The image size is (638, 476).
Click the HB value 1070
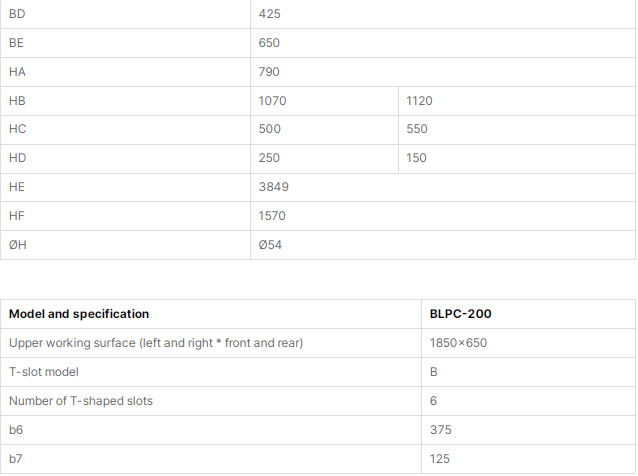[272, 101]
